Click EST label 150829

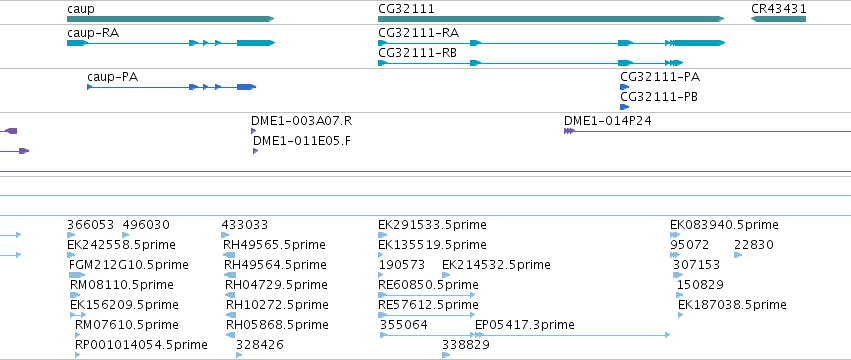pyautogui.click(x=700, y=285)
